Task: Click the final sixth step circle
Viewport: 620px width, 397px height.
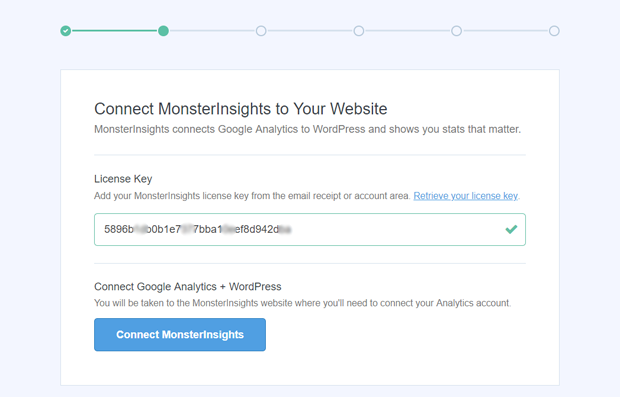Action: 554,31
